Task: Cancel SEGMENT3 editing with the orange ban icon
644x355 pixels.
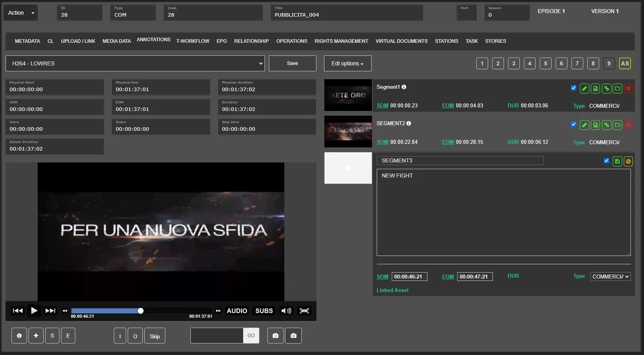Action: pos(628,161)
